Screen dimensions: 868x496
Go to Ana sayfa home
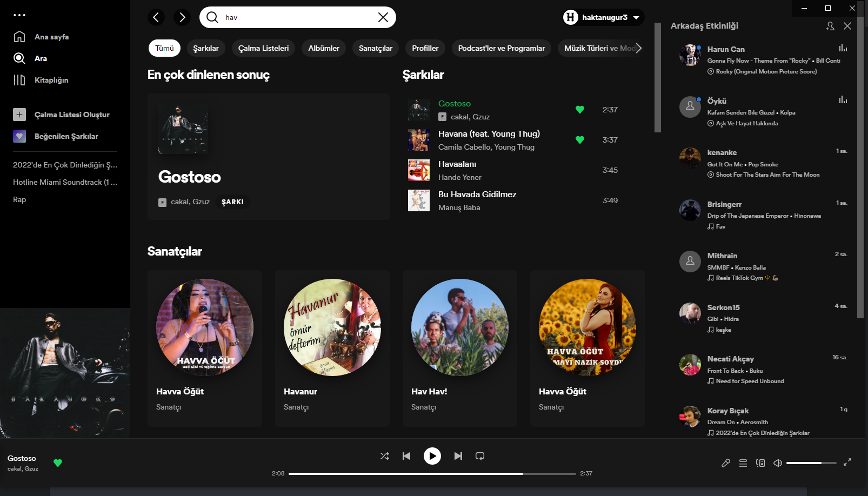(x=41, y=37)
